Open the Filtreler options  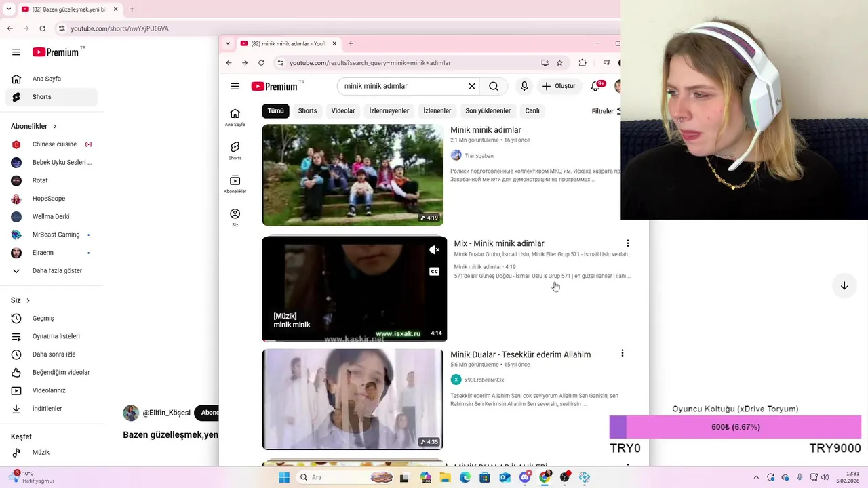tap(606, 111)
